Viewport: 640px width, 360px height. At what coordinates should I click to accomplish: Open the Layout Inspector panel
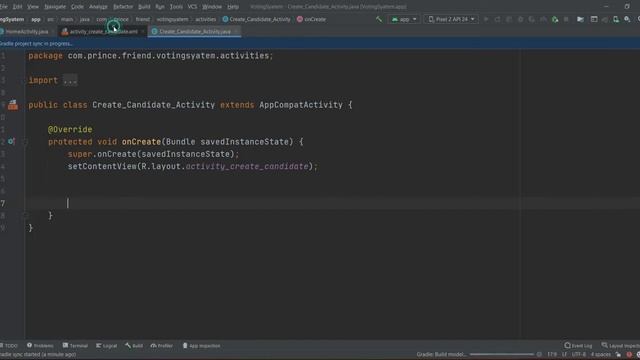[620, 346]
